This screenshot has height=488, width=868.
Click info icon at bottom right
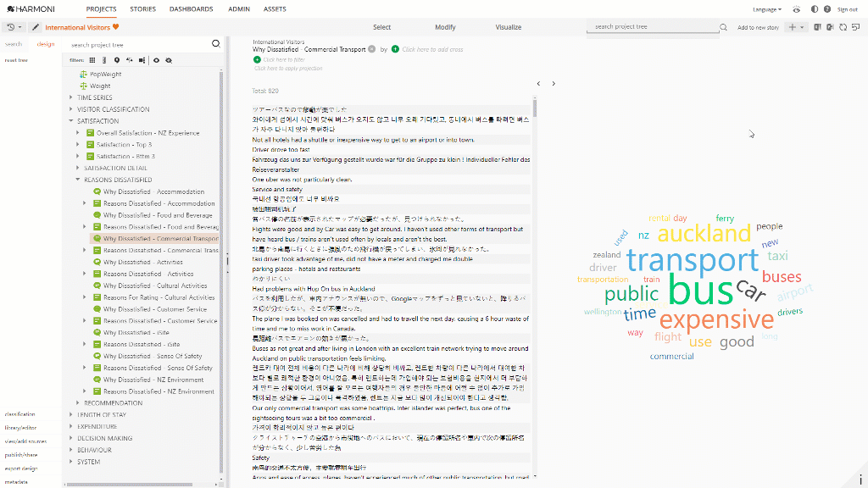(x=861, y=480)
